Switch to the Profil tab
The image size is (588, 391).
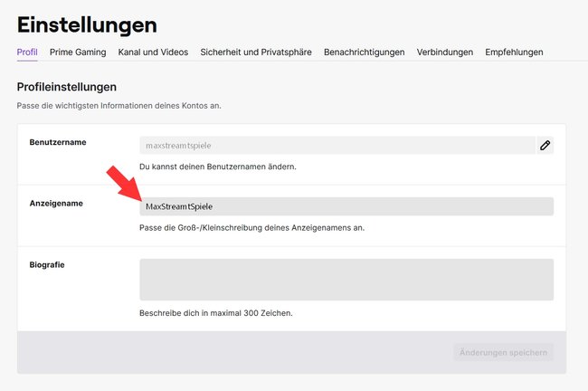(27, 52)
